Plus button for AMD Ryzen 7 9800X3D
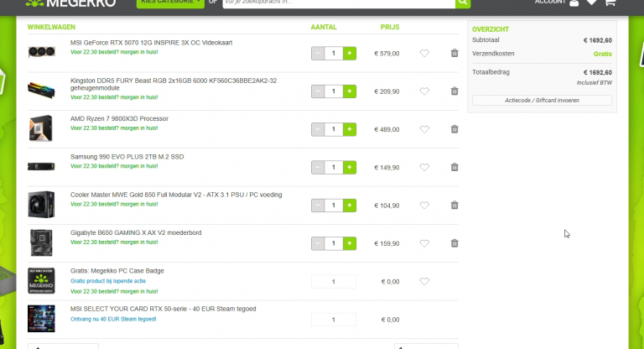Image resolution: width=644 pixels, height=349 pixels. tap(350, 129)
